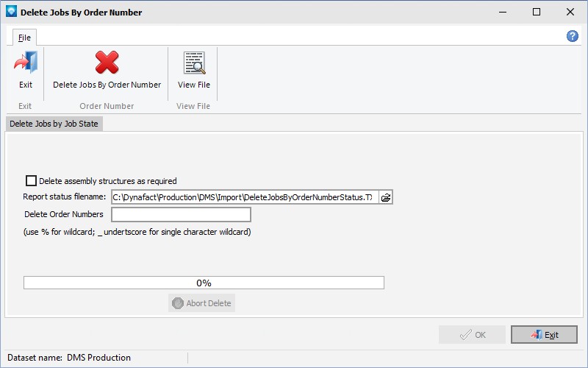Click the Report status filename label

[65, 197]
